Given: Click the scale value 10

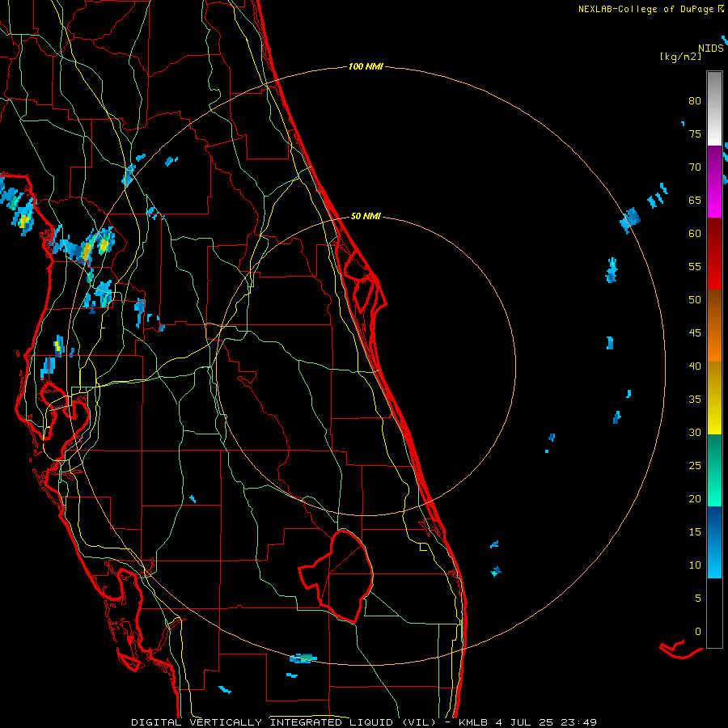Looking at the screenshot, I should pos(695,565).
